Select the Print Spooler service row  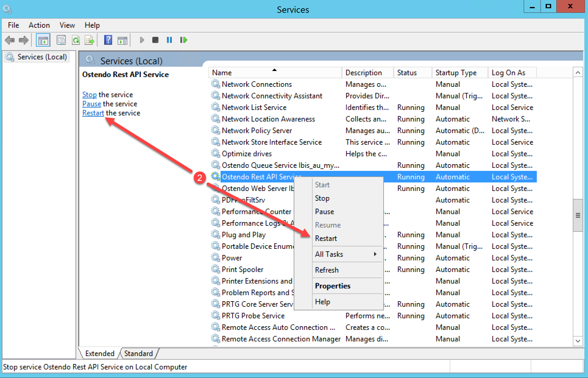tap(242, 270)
